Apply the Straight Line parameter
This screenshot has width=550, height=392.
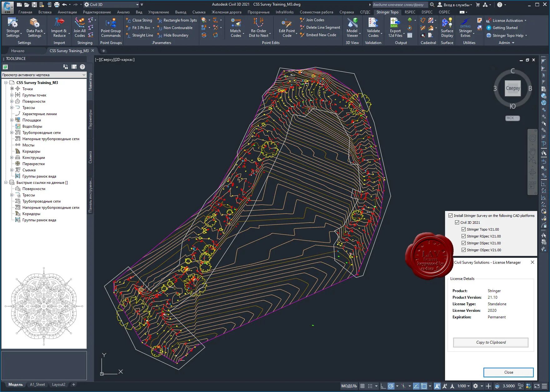(x=140, y=35)
